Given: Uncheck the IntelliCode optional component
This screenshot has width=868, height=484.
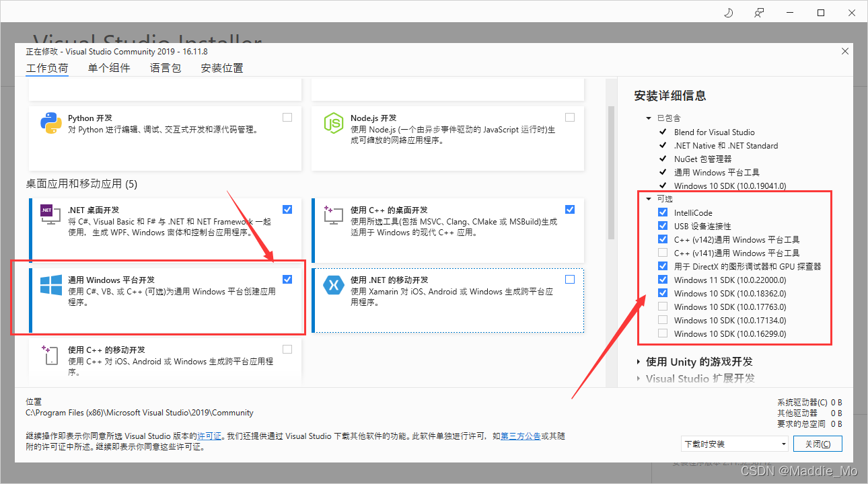Looking at the screenshot, I should (663, 212).
